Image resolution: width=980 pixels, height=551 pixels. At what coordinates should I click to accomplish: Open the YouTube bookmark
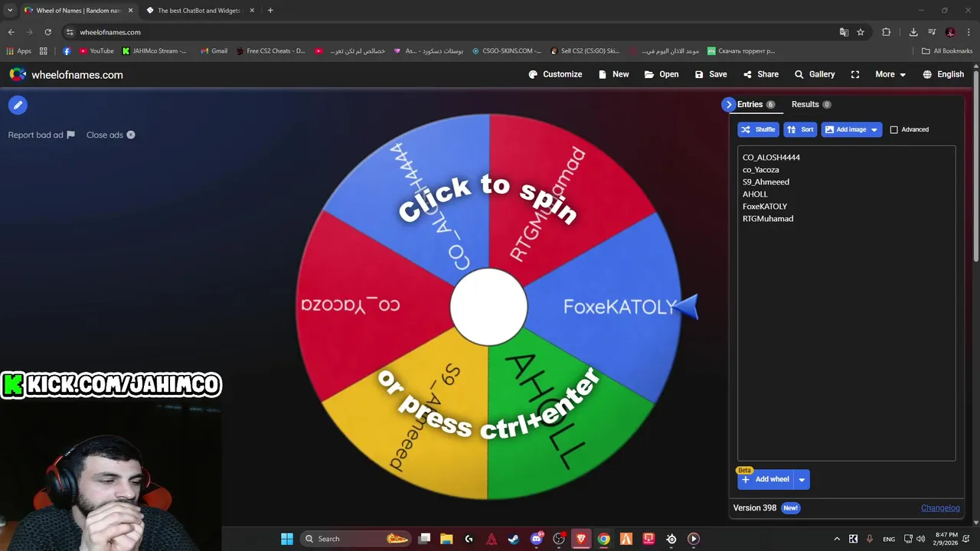pyautogui.click(x=96, y=51)
